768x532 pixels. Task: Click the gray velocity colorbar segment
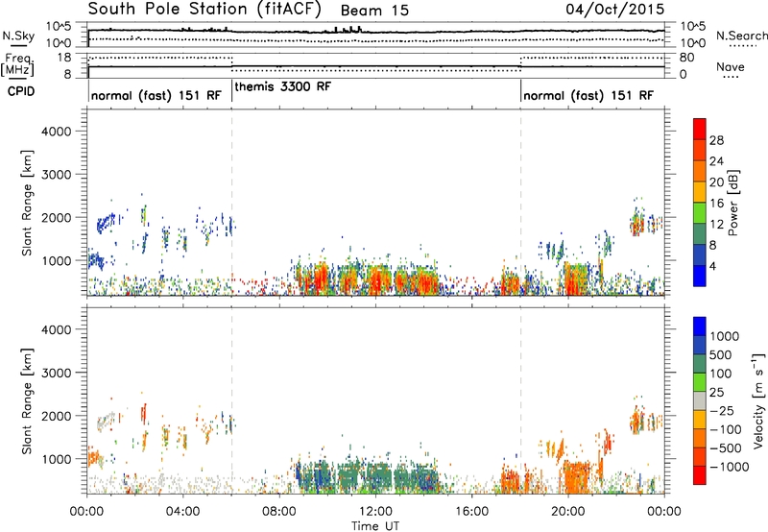pos(700,401)
